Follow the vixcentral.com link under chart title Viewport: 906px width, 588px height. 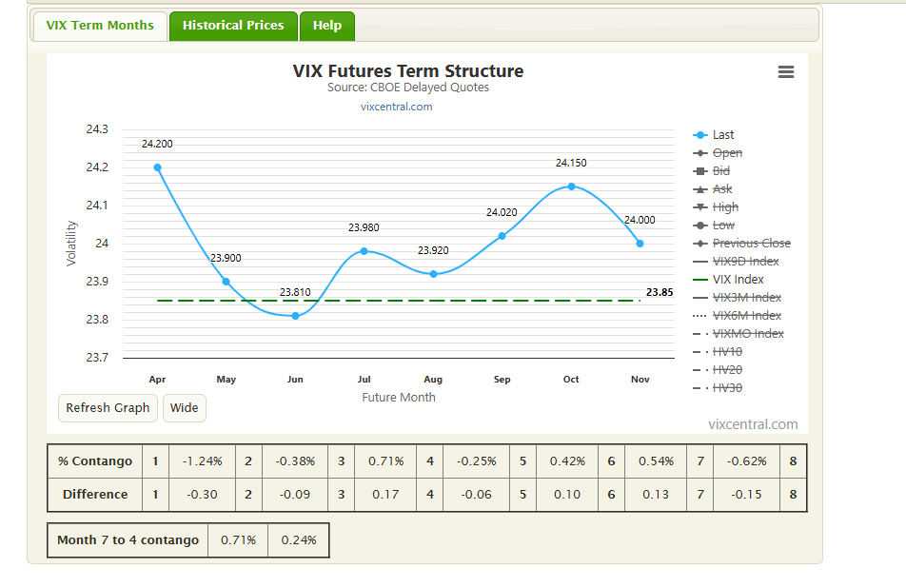(x=396, y=107)
